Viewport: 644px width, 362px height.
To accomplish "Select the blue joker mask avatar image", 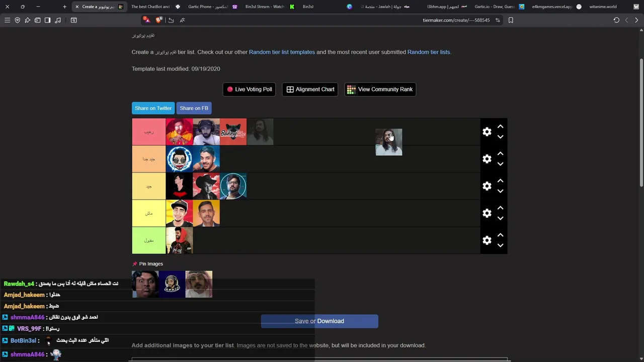I will [180, 159].
